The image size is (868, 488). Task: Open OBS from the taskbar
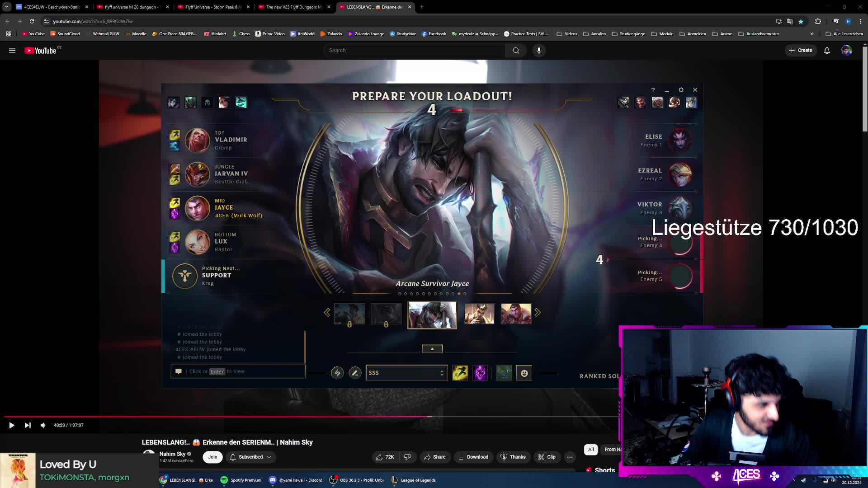pos(357,480)
